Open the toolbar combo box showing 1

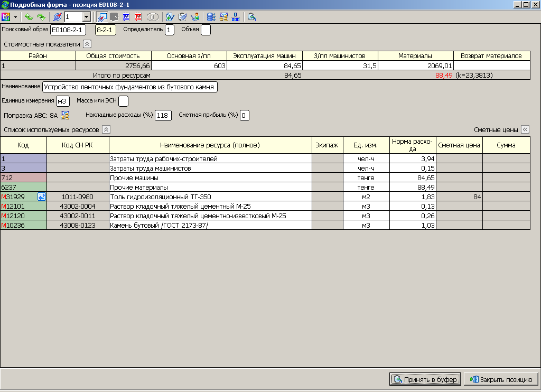coord(77,16)
